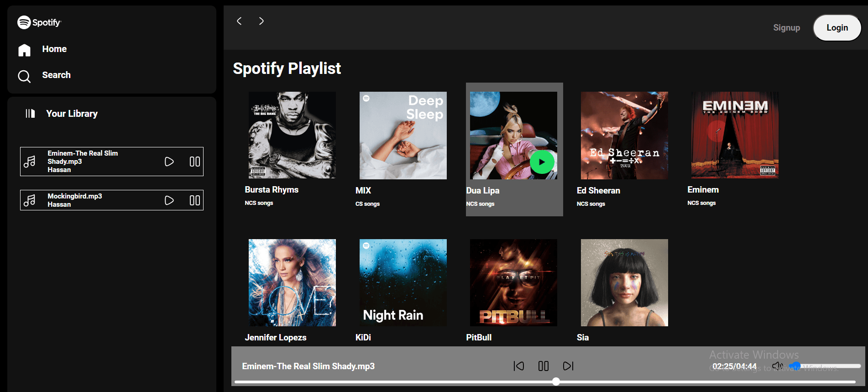Open the Search magnifier icon
The image size is (868, 392).
point(24,76)
